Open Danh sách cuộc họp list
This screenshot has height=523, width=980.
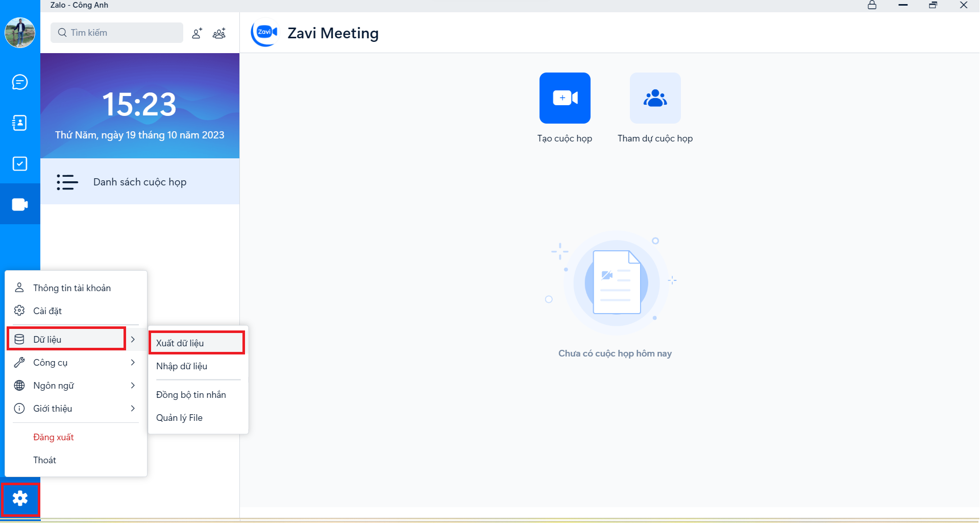coord(140,182)
